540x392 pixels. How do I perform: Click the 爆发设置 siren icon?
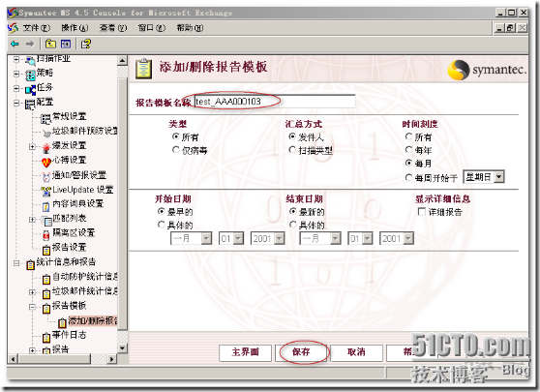(x=46, y=147)
